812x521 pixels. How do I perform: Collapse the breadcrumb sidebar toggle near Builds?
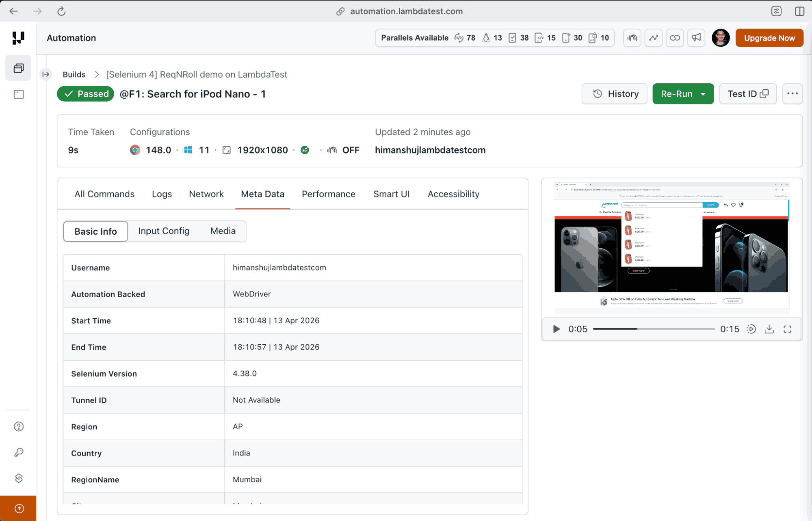pos(45,74)
